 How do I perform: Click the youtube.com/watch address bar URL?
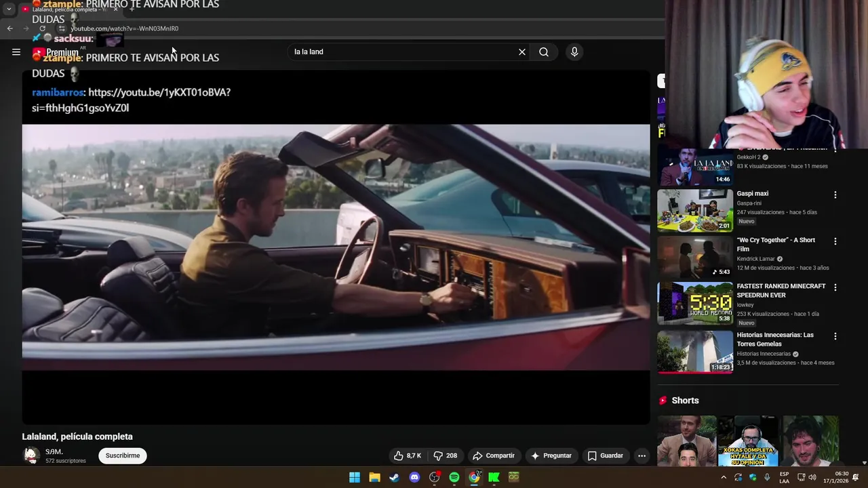click(125, 28)
